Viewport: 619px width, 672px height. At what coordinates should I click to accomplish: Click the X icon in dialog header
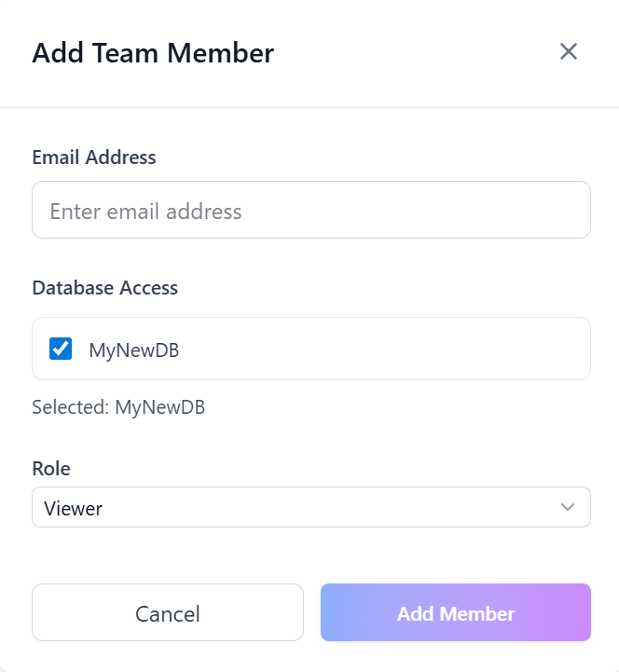pyautogui.click(x=568, y=51)
